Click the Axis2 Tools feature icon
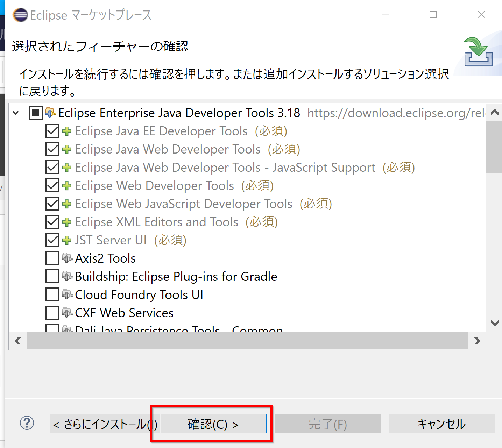 point(67,258)
